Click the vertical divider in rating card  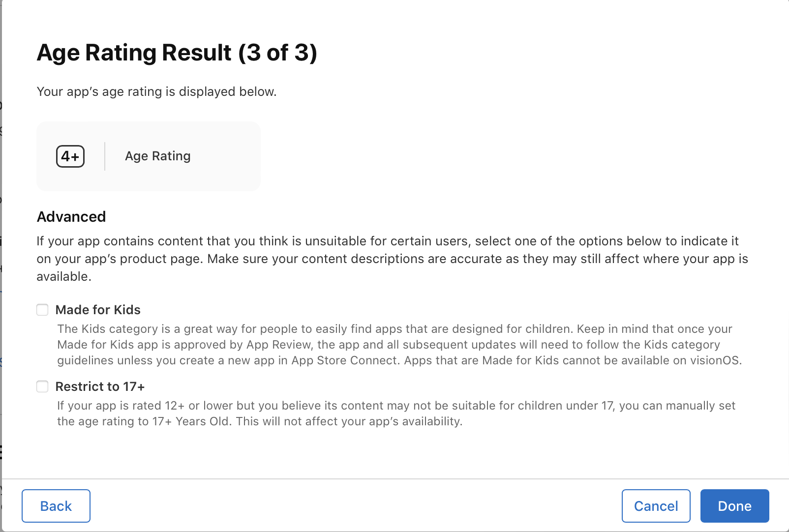(105, 156)
